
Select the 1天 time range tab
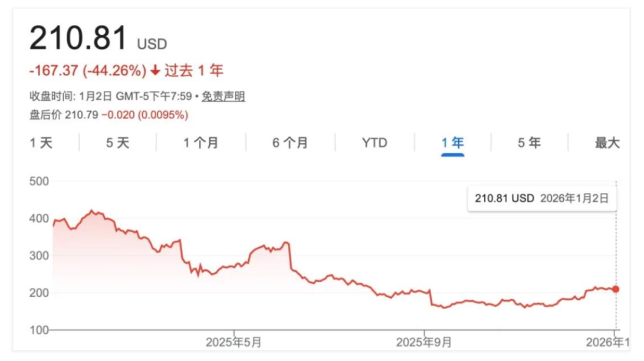41,143
